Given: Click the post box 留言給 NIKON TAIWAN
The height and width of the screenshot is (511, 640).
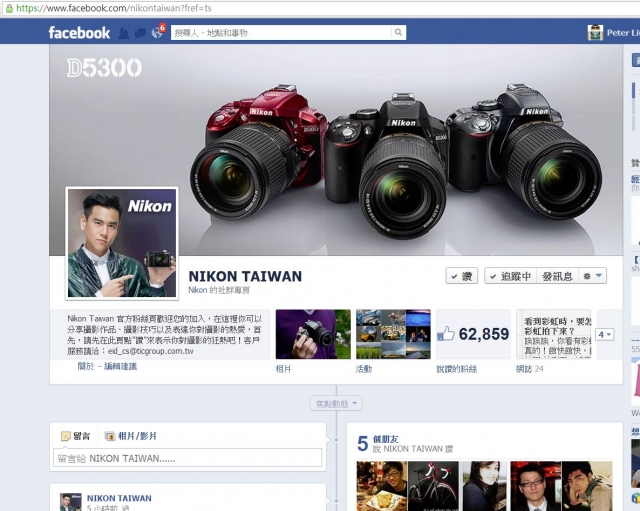Looking at the screenshot, I should click(x=187, y=458).
